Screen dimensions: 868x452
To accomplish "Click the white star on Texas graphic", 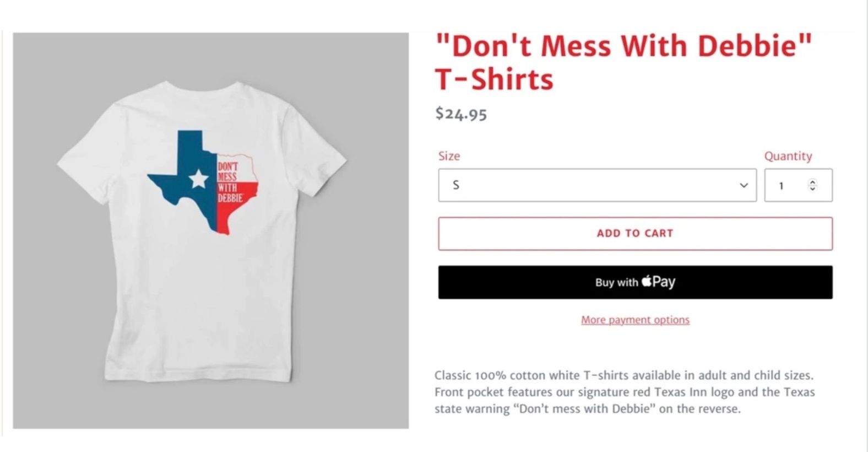I will (x=198, y=179).
